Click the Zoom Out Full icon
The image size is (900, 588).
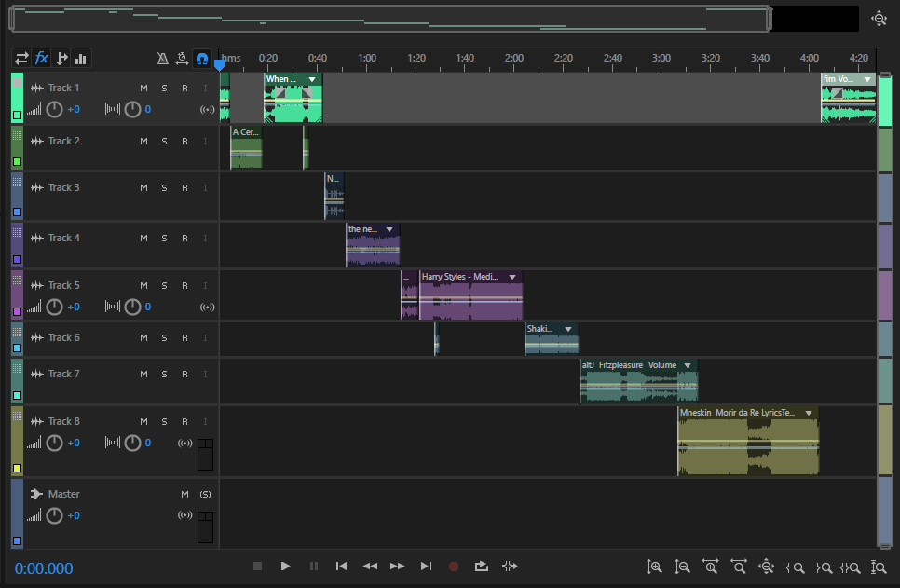(767, 566)
